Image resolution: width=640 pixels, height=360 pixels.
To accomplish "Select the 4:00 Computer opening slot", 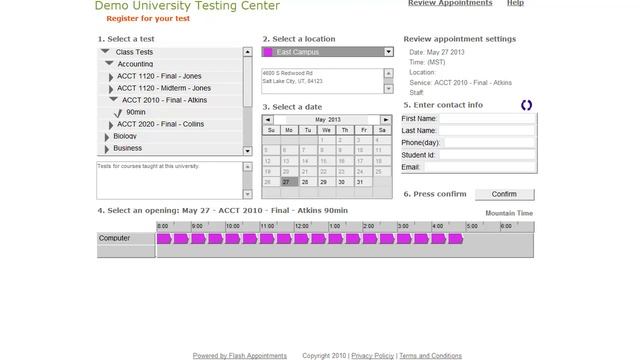I will [x=438, y=239].
